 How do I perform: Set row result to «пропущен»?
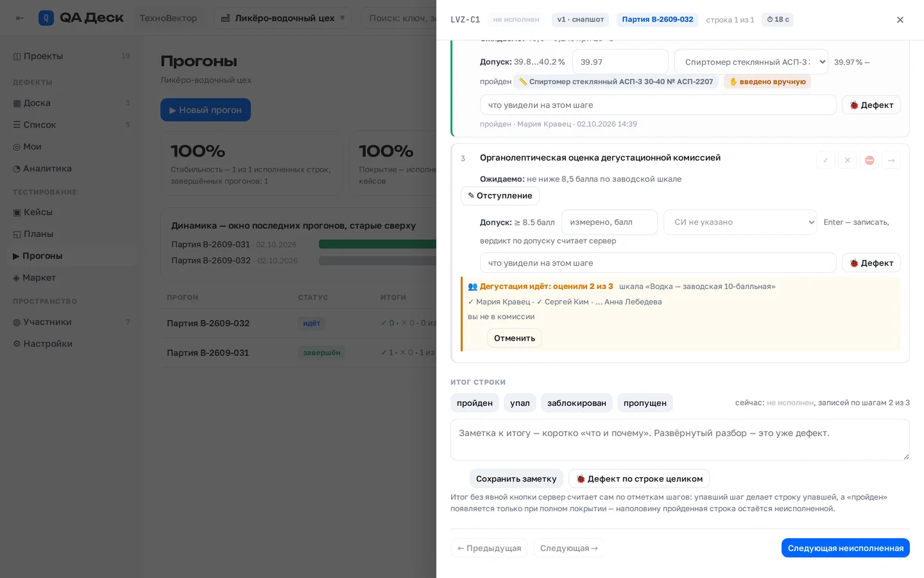click(645, 403)
